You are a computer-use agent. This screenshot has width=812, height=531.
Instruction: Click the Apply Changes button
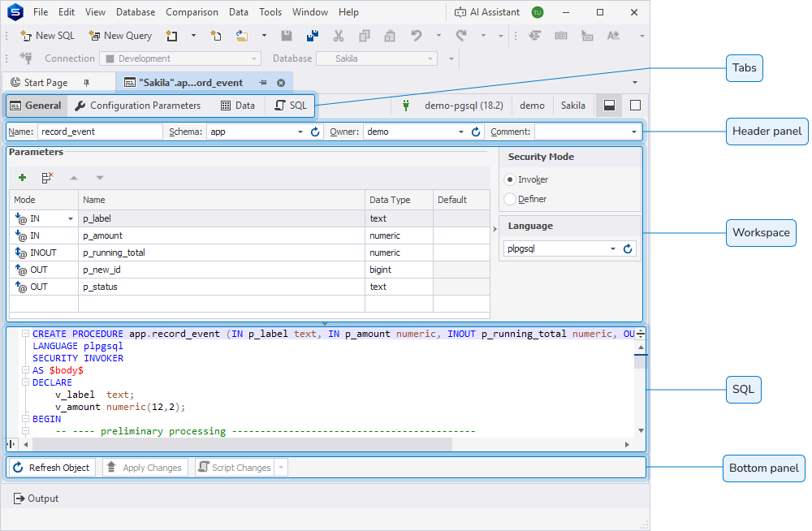pos(145,468)
